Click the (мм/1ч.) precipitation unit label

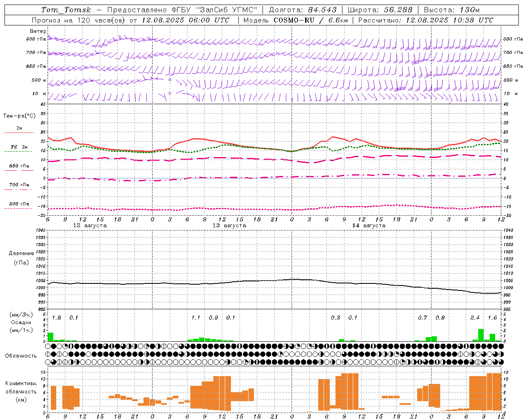coord(21,330)
